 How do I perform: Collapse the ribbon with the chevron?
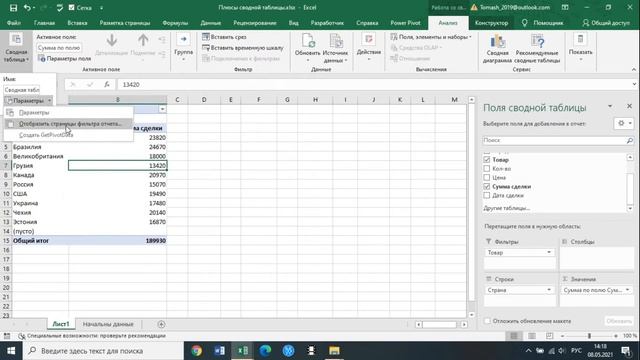click(634, 70)
